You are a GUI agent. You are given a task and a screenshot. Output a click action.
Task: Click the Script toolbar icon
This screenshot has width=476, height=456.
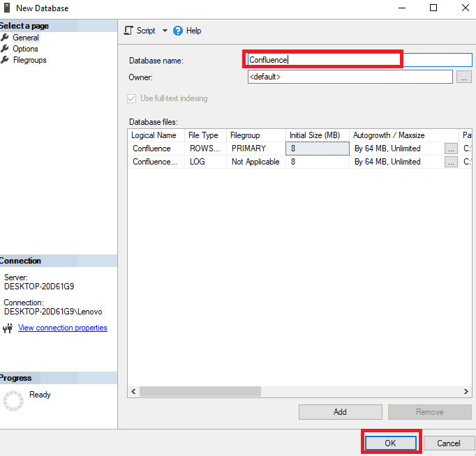tap(128, 31)
